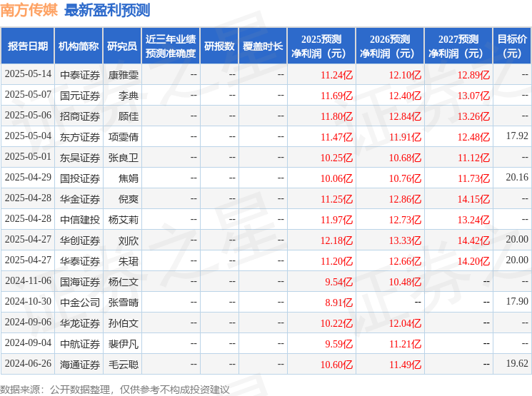This screenshot has width=532, height=396.
Task: Select analyst 项雯倩
Action: tap(124, 137)
